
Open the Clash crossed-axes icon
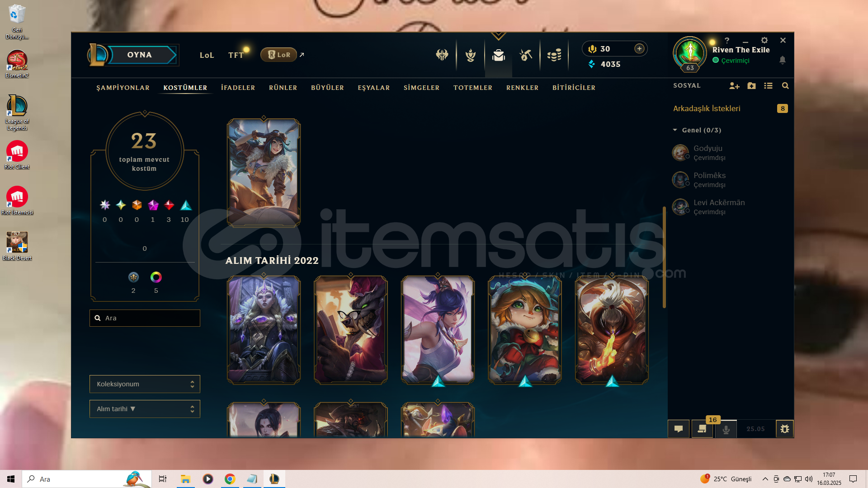tap(442, 55)
